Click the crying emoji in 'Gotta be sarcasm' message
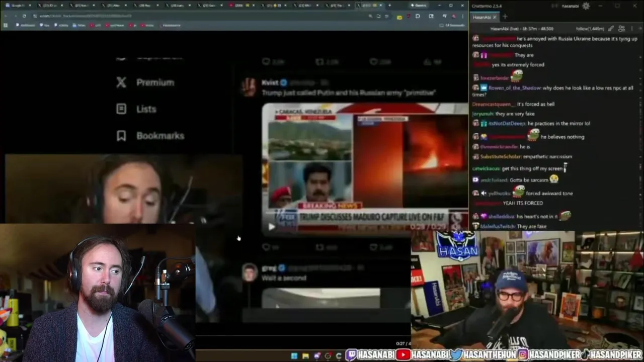This screenshot has width=644, height=362. coord(554,179)
